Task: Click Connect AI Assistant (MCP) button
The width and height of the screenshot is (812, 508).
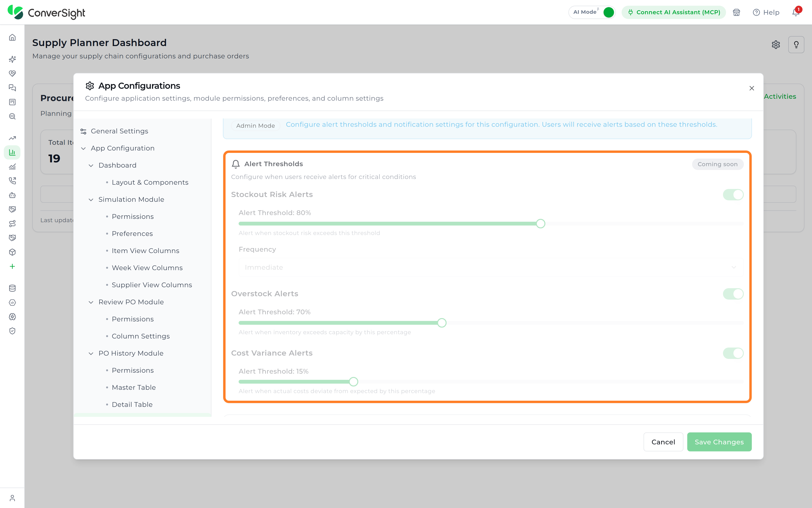Action: click(674, 12)
